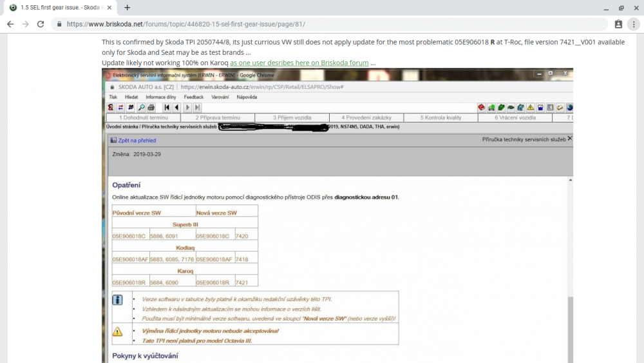Click the 'Opatření' heading
The height and width of the screenshot is (363, 644).
tap(126, 185)
